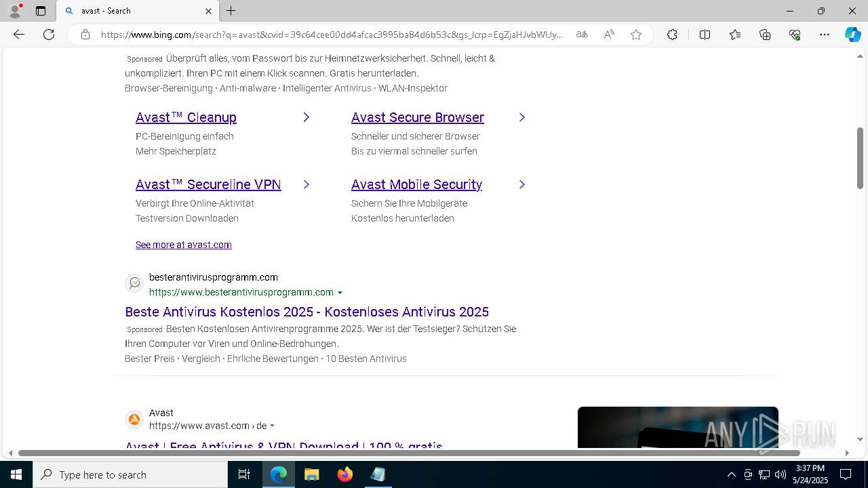The height and width of the screenshot is (488, 868).
Task: Open Avast Free Antivirus & VPN Download result
Action: (x=283, y=444)
